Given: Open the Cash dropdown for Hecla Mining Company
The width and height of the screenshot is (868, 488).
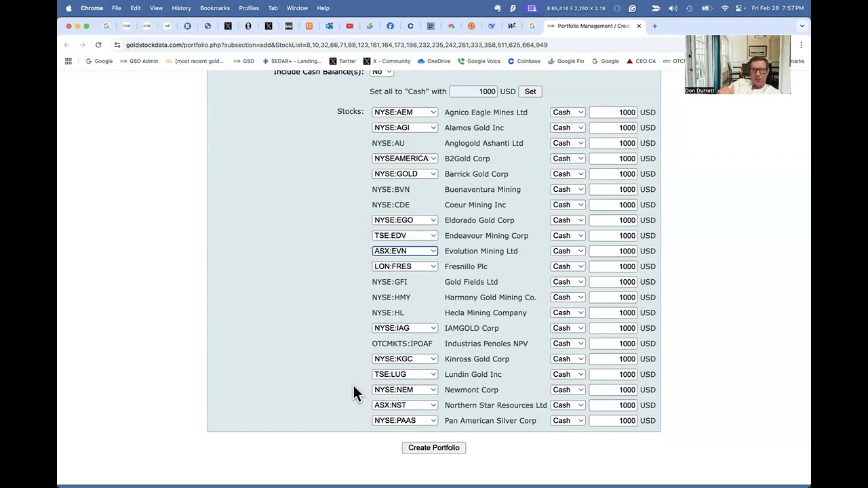Looking at the screenshot, I should pyautogui.click(x=568, y=312).
